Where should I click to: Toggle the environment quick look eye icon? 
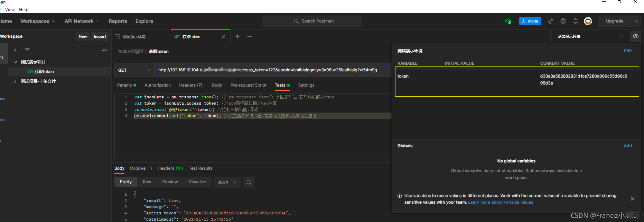coord(635,36)
